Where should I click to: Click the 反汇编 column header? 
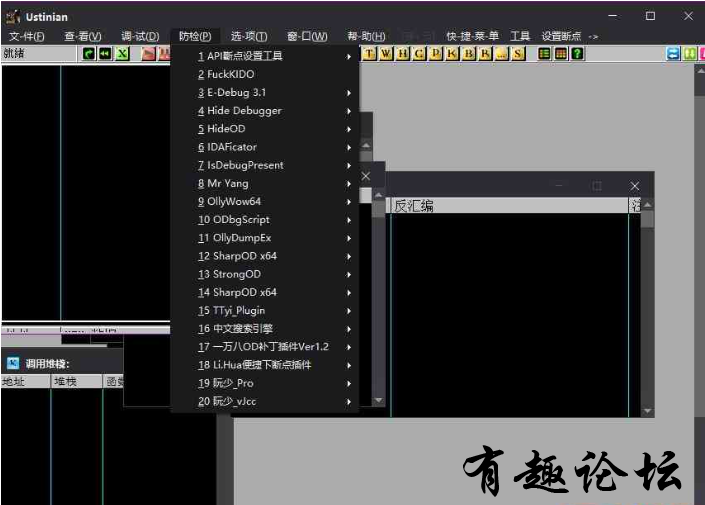click(x=509, y=206)
